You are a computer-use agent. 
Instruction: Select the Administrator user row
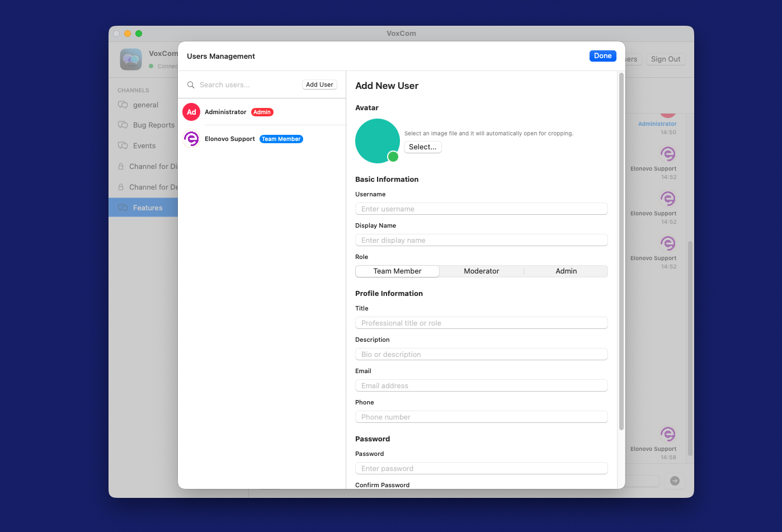click(x=262, y=112)
